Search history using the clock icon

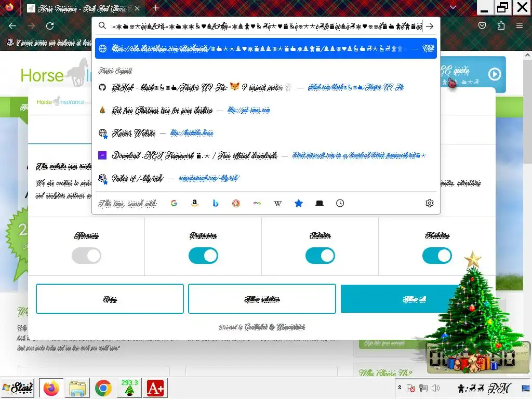click(340, 203)
